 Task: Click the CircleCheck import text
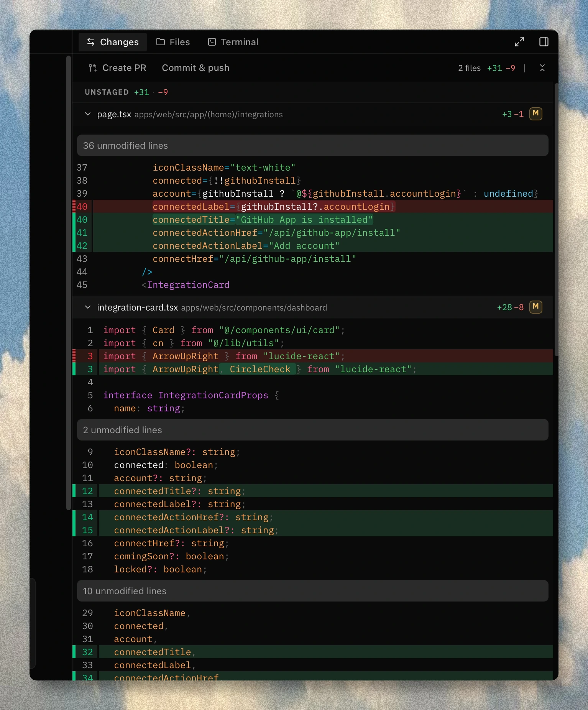tap(260, 369)
